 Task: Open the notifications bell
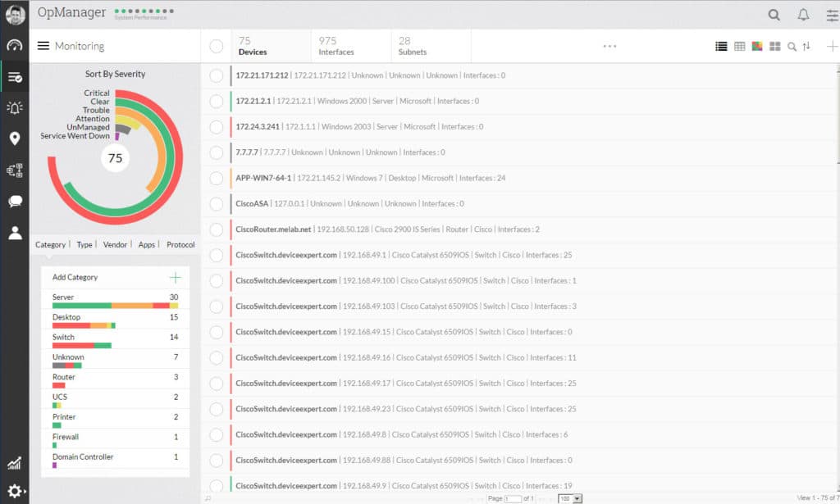click(x=803, y=15)
